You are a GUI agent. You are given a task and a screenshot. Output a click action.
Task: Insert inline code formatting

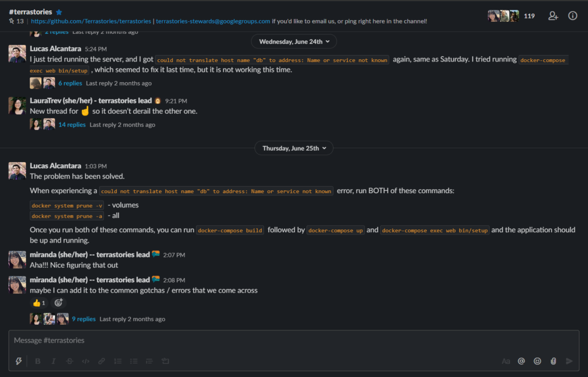click(x=86, y=361)
